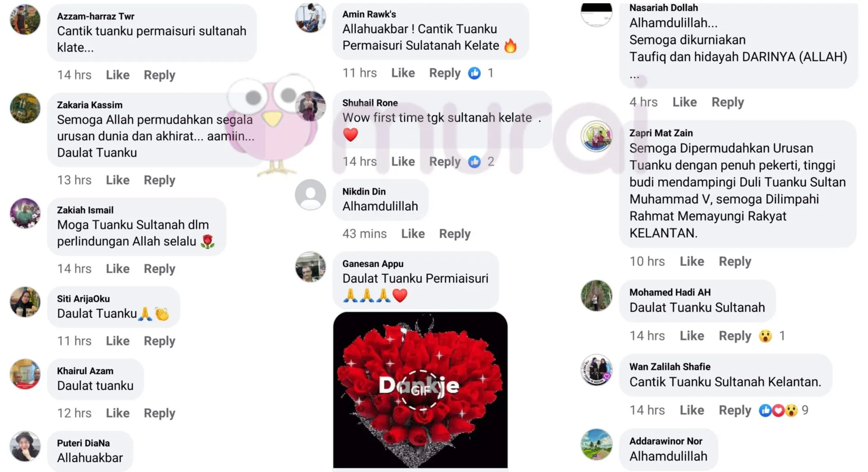Open Siti ArijaOku's profile name

[x=83, y=299]
